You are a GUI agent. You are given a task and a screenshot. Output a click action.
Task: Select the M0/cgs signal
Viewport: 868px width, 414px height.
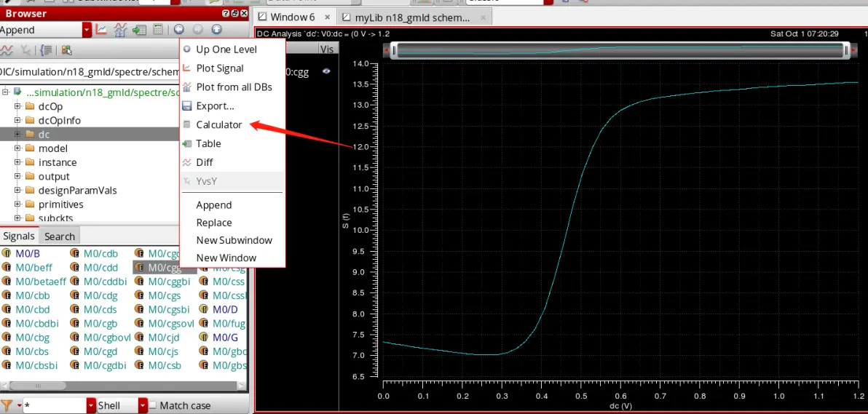[x=165, y=295]
